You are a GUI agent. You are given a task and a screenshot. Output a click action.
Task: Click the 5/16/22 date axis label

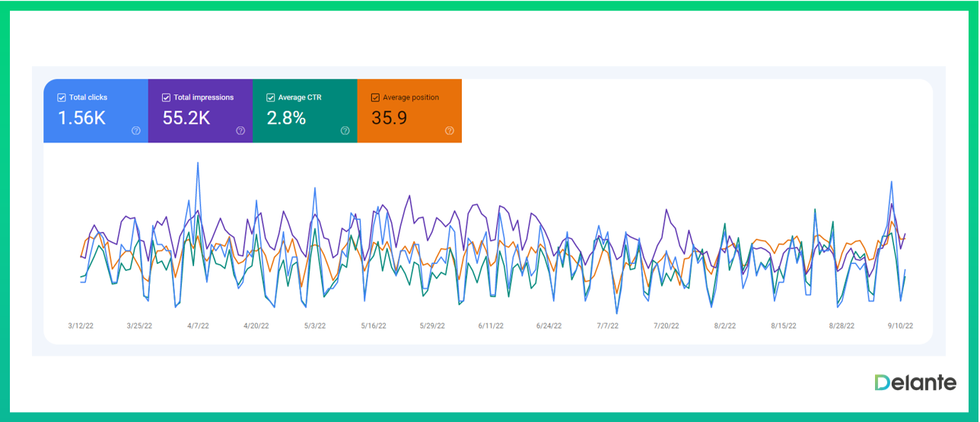tap(374, 325)
